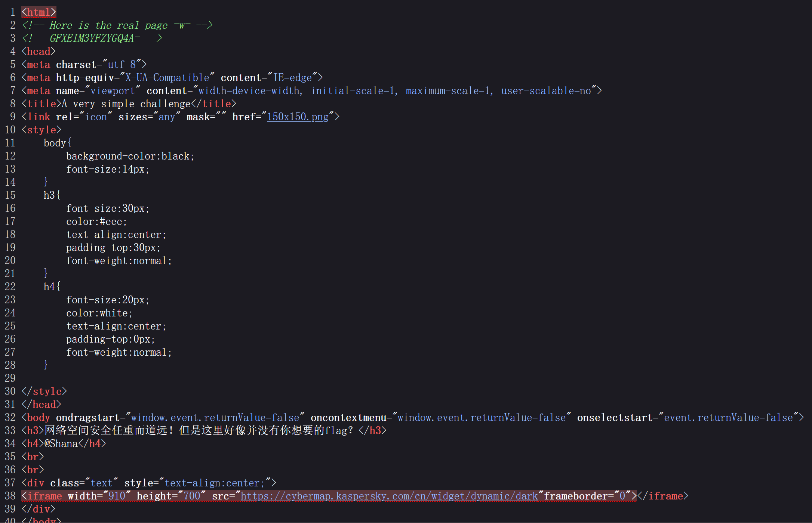Click the ondragstart attribute in body tag
The height and width of the screenshot is (523, 812).
pyautogui.click(x=87, y=418)
